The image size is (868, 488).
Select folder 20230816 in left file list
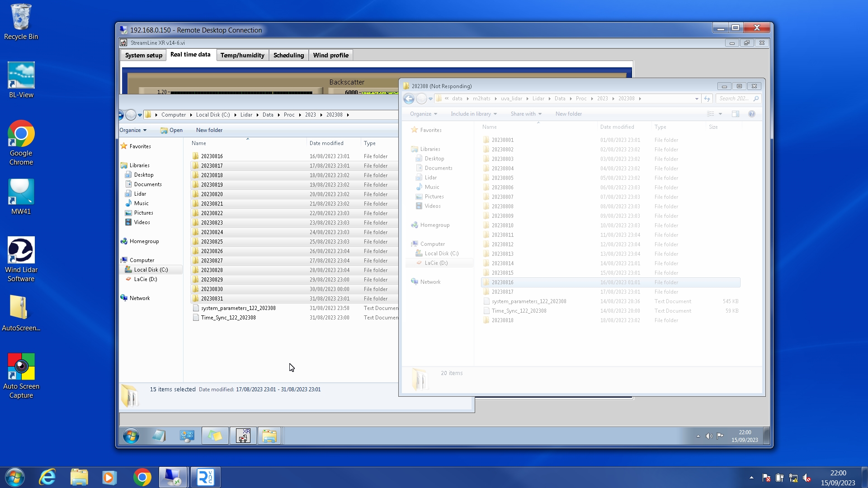click(212, 156)
